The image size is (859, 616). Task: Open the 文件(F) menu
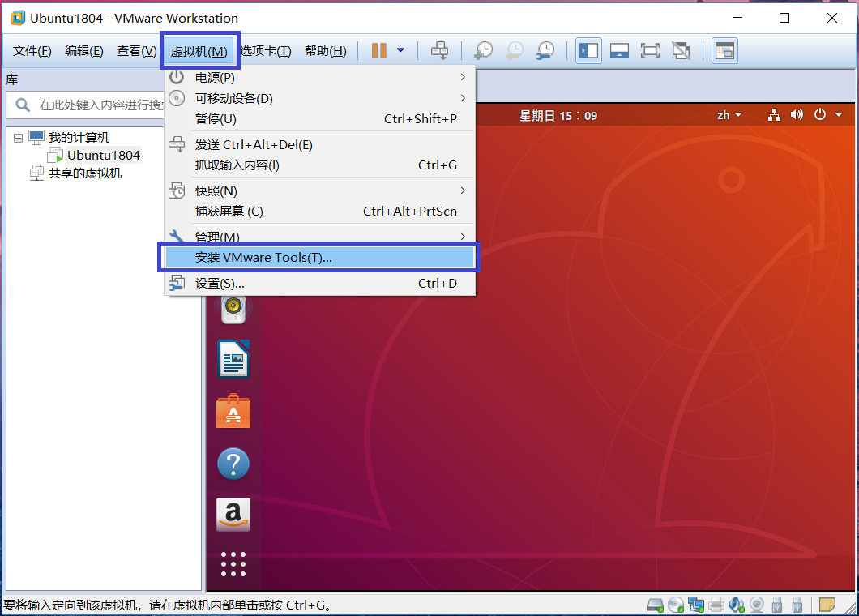coord(32,51)
